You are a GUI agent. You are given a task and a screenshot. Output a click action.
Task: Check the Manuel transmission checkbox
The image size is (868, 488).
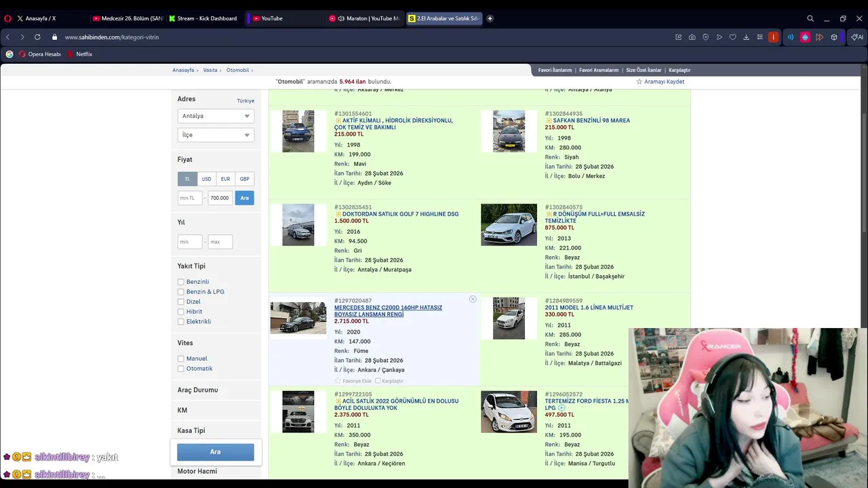coord(181,359)
